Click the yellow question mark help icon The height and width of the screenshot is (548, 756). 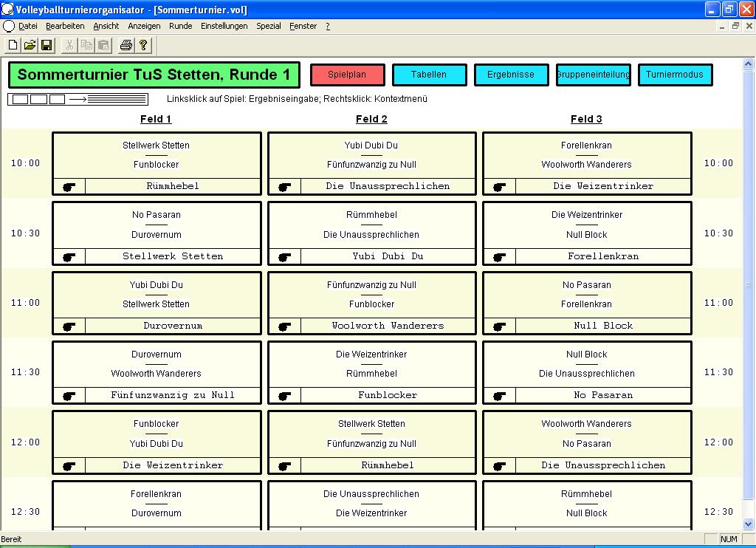pos(143,45)
